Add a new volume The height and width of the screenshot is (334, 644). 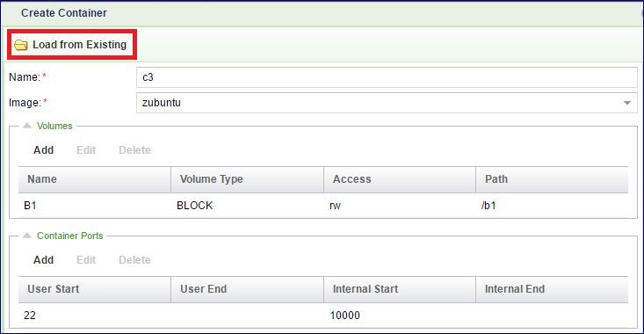pyautogui.click(x=44, y=150)
